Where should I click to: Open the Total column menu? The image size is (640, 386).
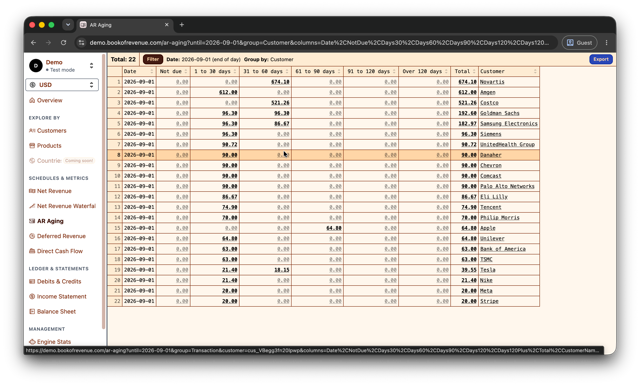click(x=474, y=71)
